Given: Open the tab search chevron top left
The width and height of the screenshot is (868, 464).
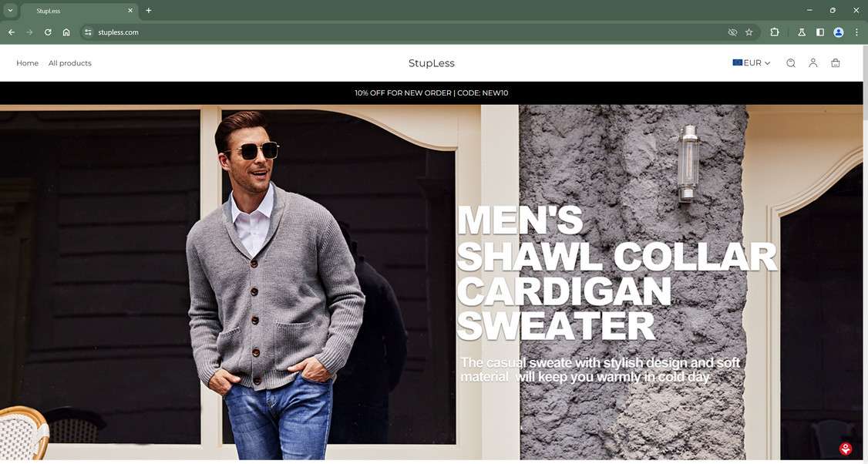Looking at the screenshot, I should coord(8,10).
